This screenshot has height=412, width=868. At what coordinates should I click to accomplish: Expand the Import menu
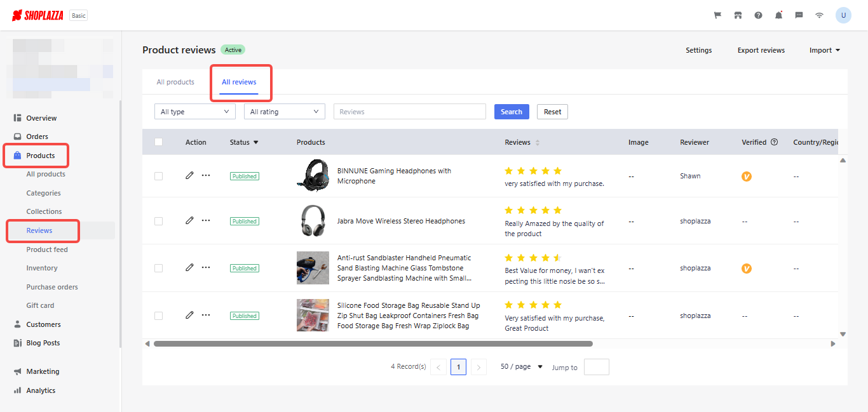825,50
